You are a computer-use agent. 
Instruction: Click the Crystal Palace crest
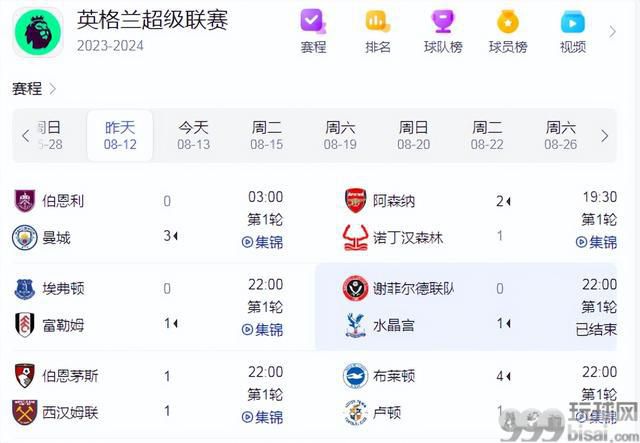pyautogui.click(x=355, y=325)
